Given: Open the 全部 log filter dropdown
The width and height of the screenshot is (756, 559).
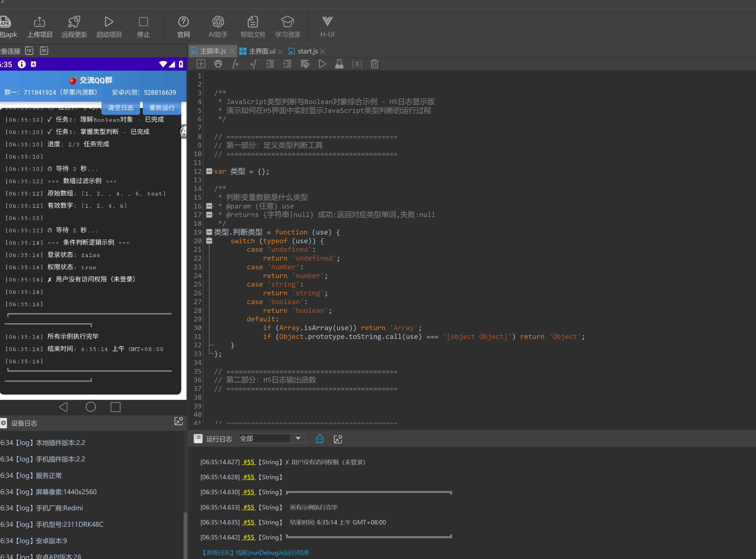Looking at the screenshot, I should [298, 438].
